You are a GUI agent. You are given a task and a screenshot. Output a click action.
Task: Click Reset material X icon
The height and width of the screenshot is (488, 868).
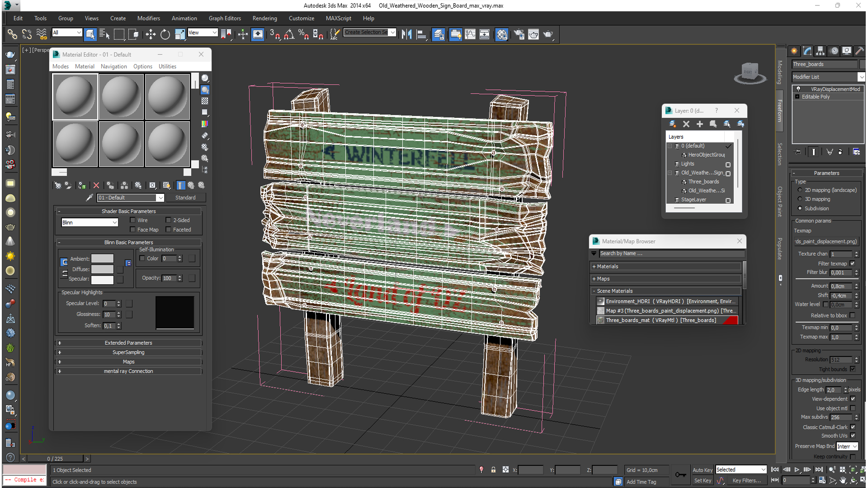96,185
